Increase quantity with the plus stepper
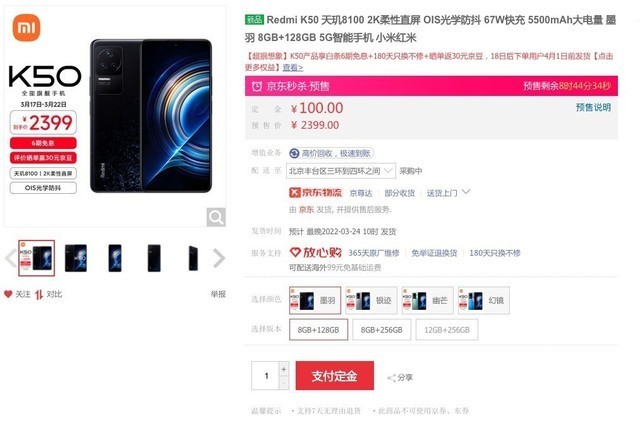 point(284,369)
